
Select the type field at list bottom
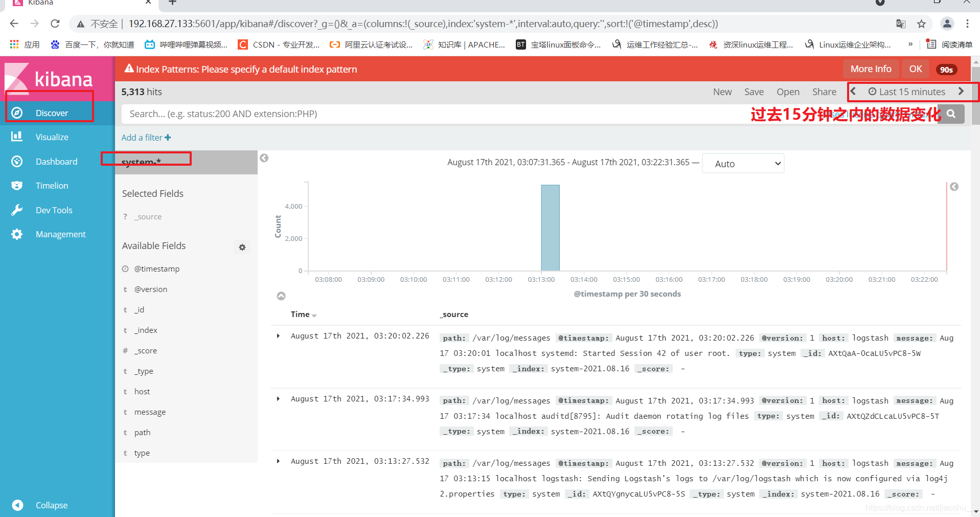pyautogui.click(x=142, y=453)
